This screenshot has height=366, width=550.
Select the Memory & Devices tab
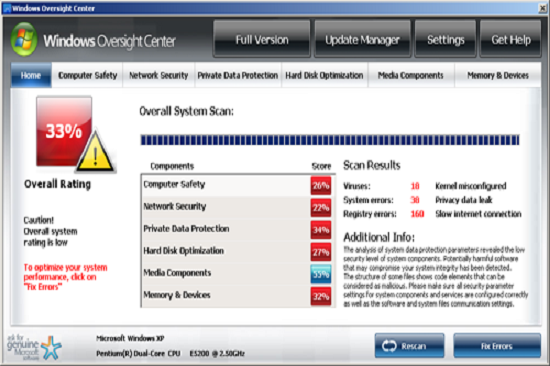498,75
